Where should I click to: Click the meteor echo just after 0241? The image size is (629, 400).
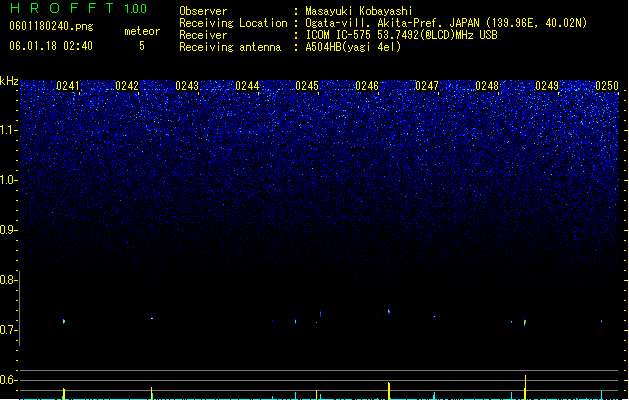[x=64, y=321]
